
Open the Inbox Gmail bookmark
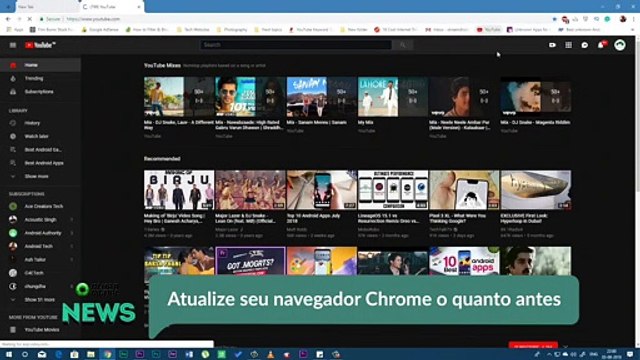447,30
